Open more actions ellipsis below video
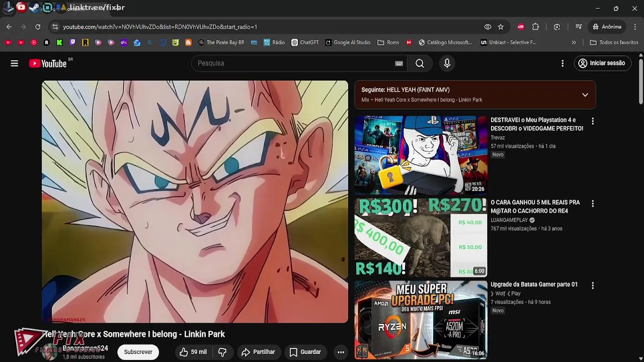Image resolution: width=644 pixels, height=362 pixels. coord(341,352)
